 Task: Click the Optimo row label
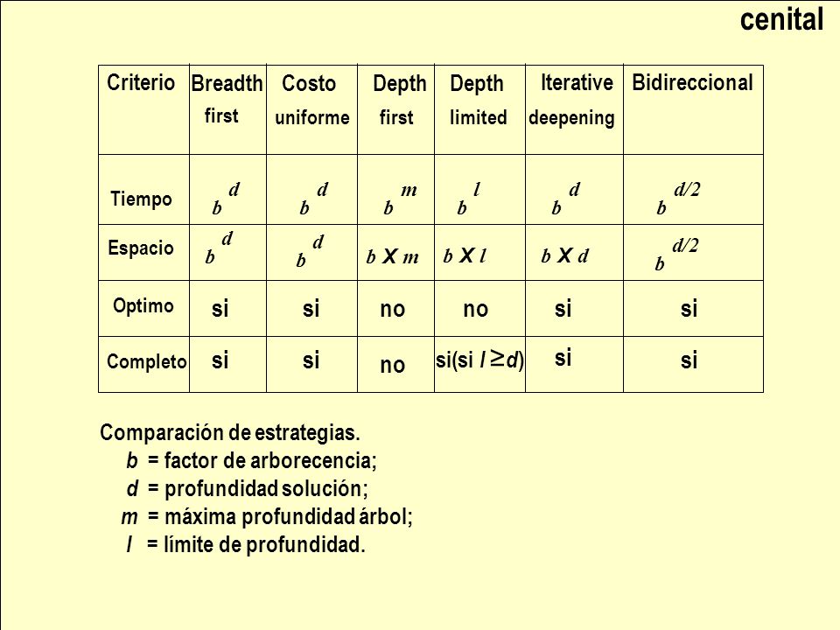tap(143, 305)
